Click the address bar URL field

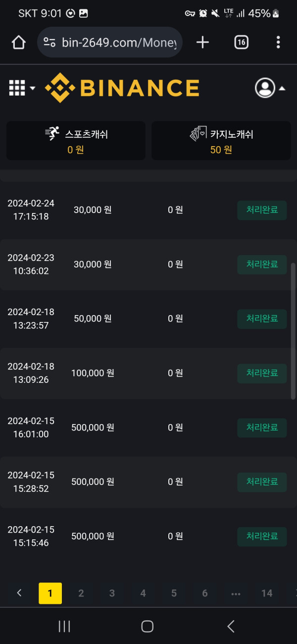point(119,43)
